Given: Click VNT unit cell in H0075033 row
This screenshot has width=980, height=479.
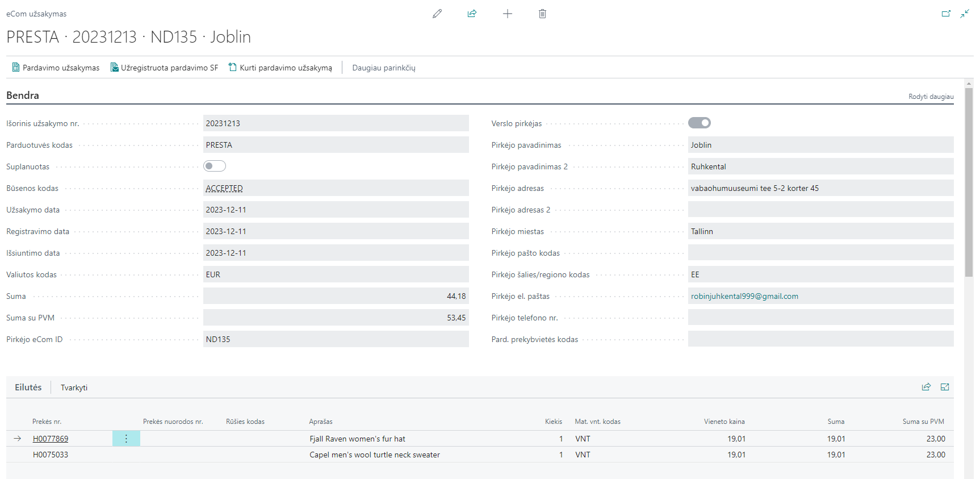Looking at the screenshot, I should click(583, 455).
